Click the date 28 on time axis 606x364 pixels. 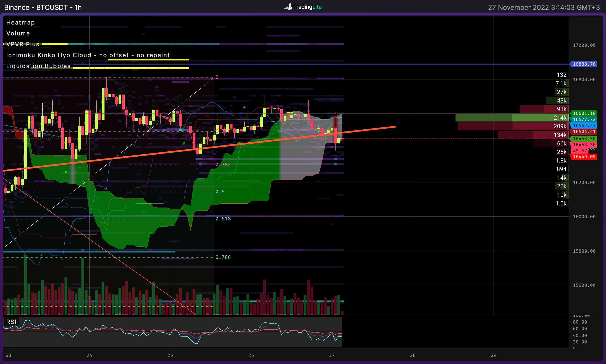point(413,355)
